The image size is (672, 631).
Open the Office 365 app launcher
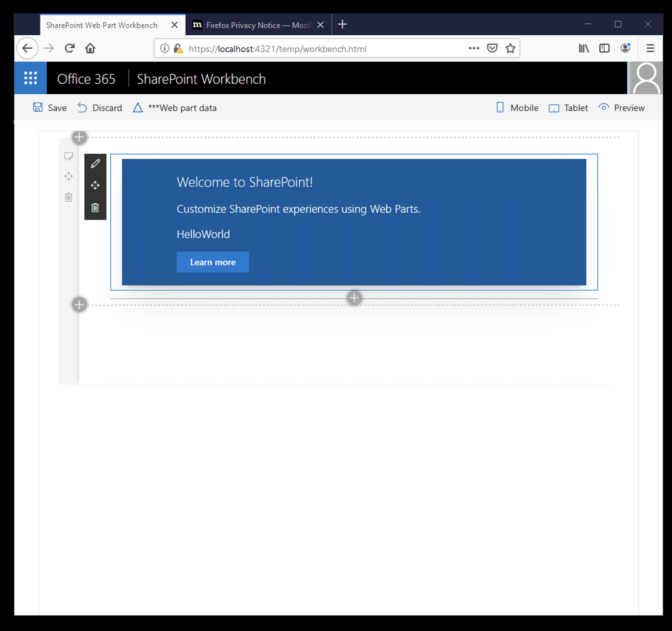click(30, 77)
